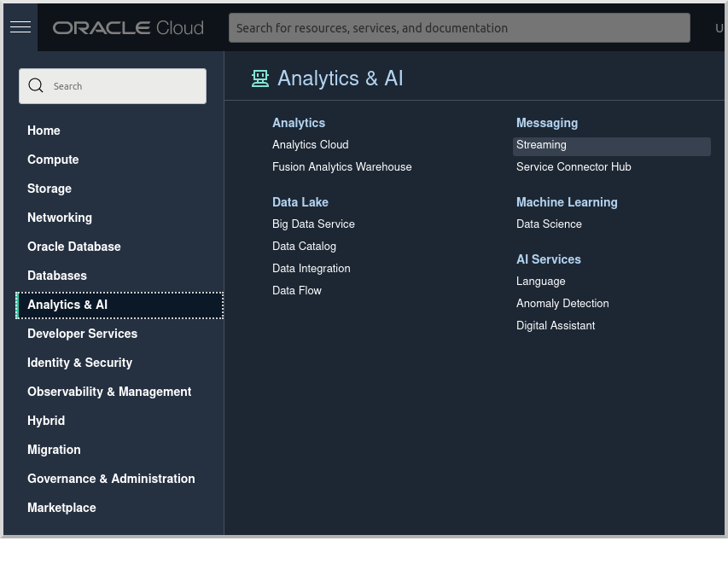Select Compute in the navigation menu
Image resolution: width=728 pixels, height=564 pixels.
53,160
